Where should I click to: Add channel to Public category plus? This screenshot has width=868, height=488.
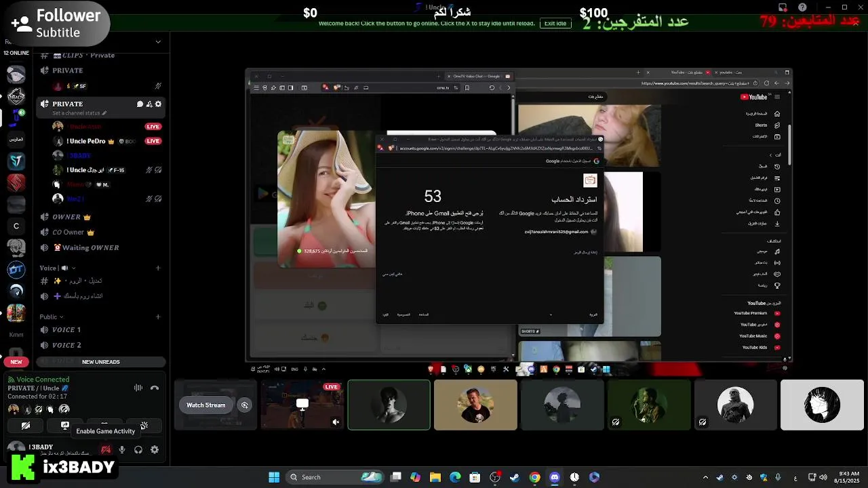[x=158, y=317]
